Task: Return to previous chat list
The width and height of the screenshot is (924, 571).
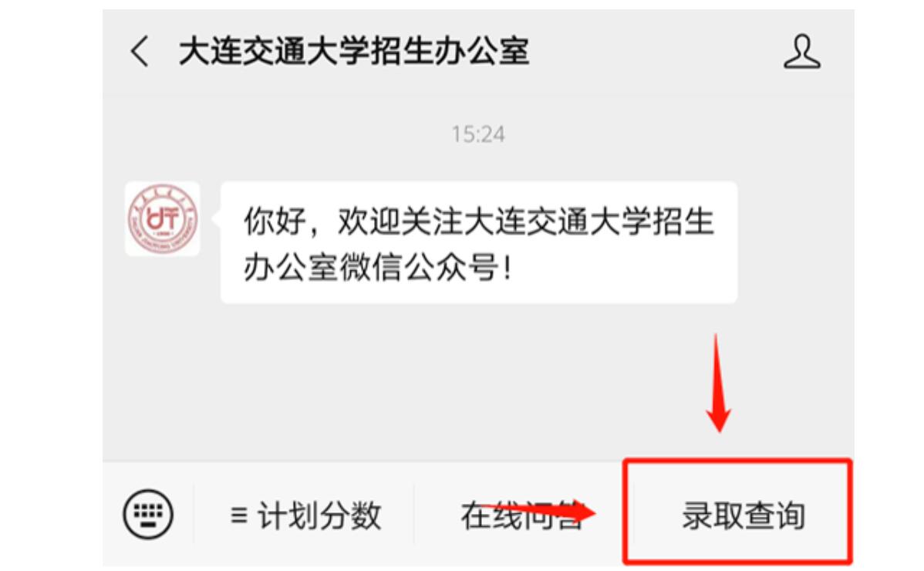Action: pyautogui.click(x=140, y=51)
